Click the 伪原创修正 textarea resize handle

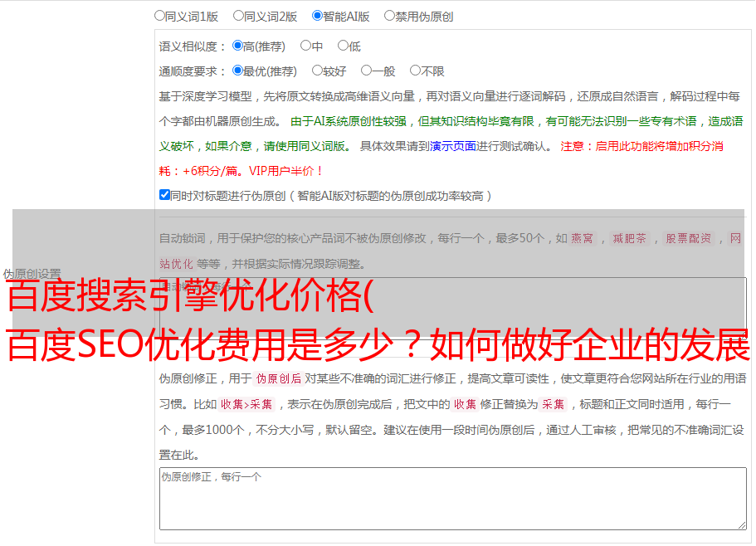pyautogui.click(x=742, y=525)
